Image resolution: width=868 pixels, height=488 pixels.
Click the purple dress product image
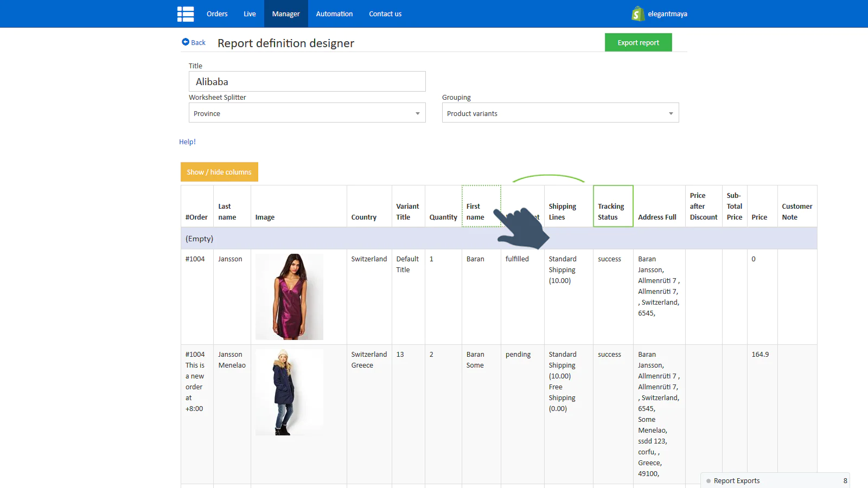pos(289,297)
